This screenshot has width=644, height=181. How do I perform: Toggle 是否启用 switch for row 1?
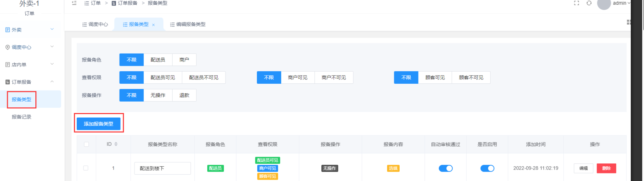pyautogui.click(x=487, y=168)
